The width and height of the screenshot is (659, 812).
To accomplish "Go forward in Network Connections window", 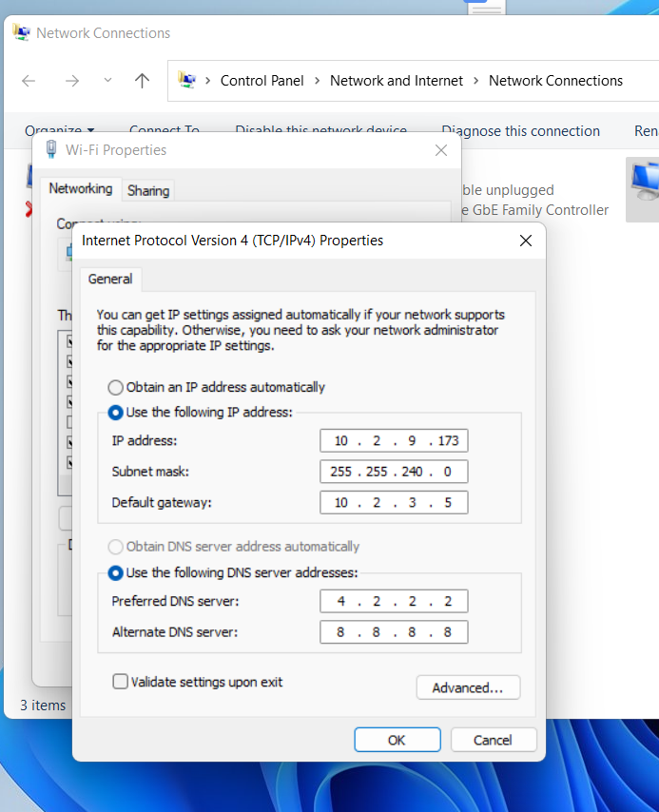I will pyautogui.click(x=72, y=81).
